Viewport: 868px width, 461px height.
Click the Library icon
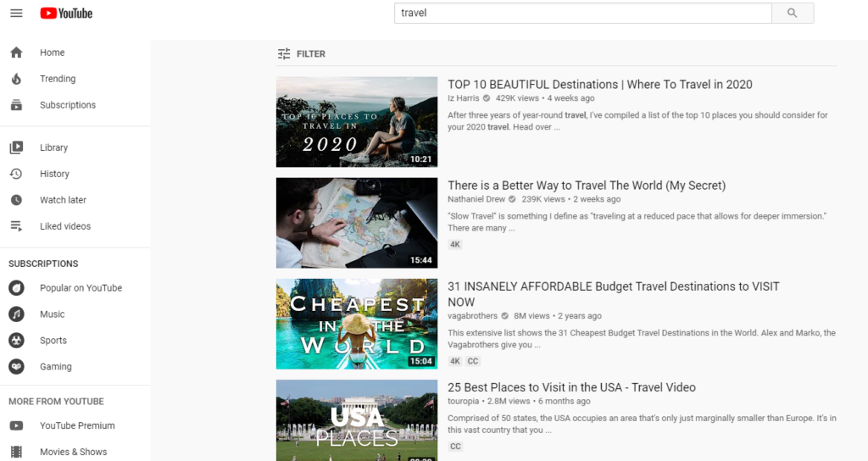pyautogui.click(x=17, y=147)
